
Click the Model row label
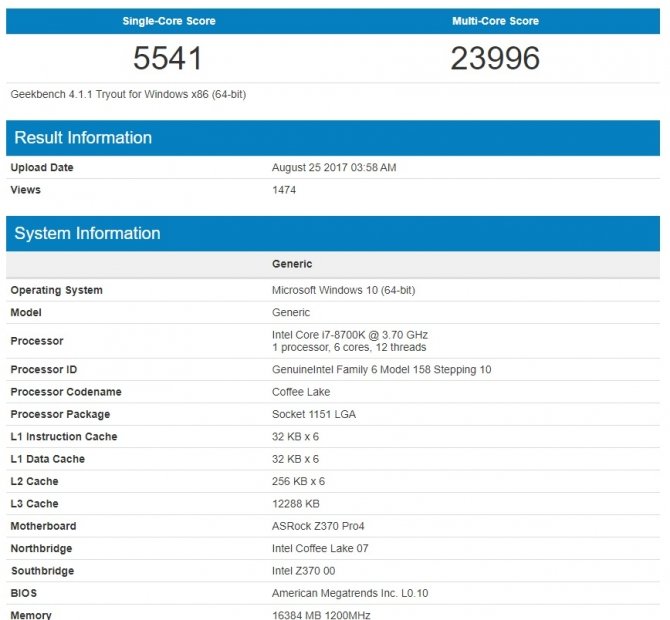(26, 312)
